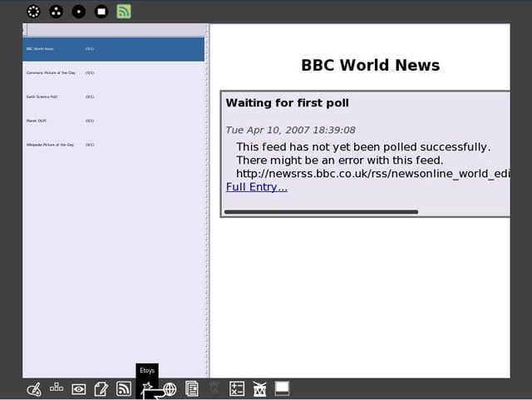532x400 pixels.
Task: Click the active news reader RSS icon in top frame
Action: tap(124, 12)
